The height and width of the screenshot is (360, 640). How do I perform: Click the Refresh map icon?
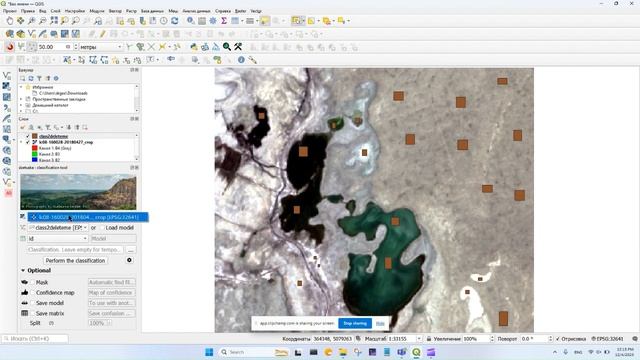pyautogui.click(x=175, y=20)
